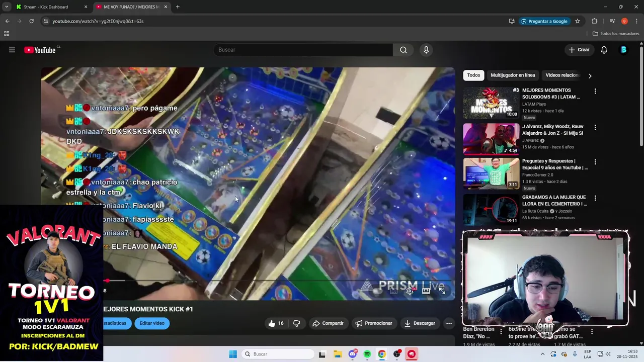Viewport: 644px width, 362px height.
Task: Open GRABAMOS A LA MUJER thumbnail
Action: point(491,209)
